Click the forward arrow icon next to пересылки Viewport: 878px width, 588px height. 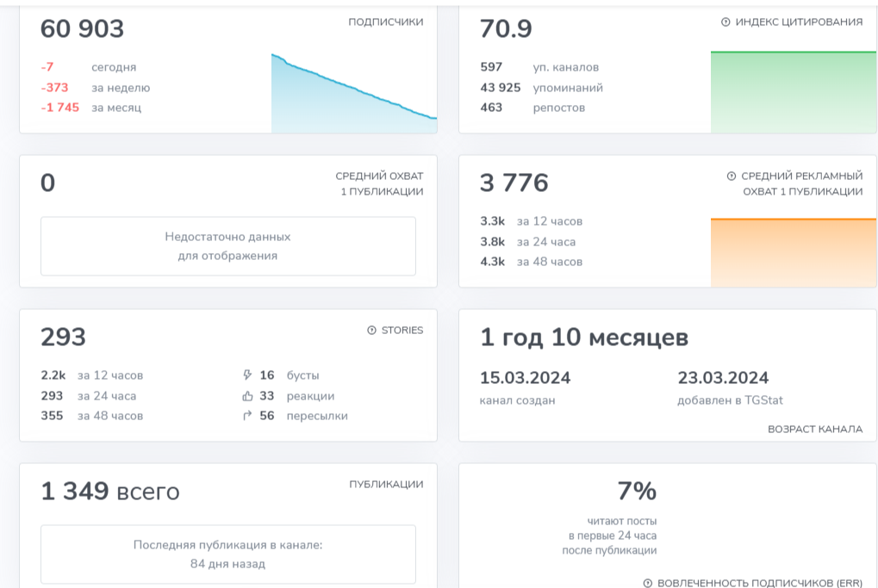pyautogui.click(x=248, y=416)
